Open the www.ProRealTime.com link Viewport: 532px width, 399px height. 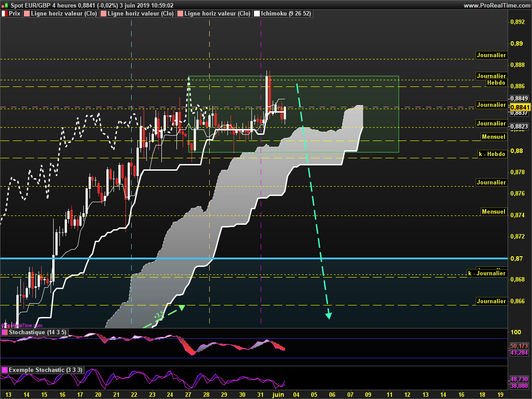497,5
